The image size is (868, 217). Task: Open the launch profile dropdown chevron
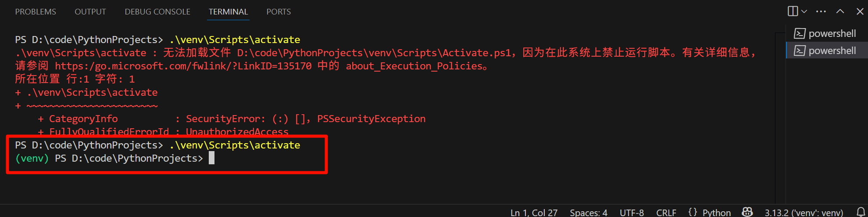pos(804,11)
